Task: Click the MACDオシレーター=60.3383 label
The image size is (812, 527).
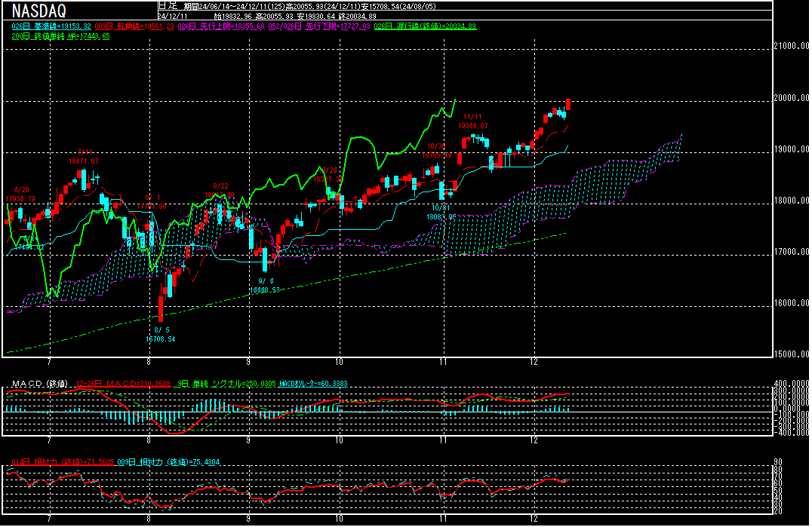Action: click(x=313, y=384)
